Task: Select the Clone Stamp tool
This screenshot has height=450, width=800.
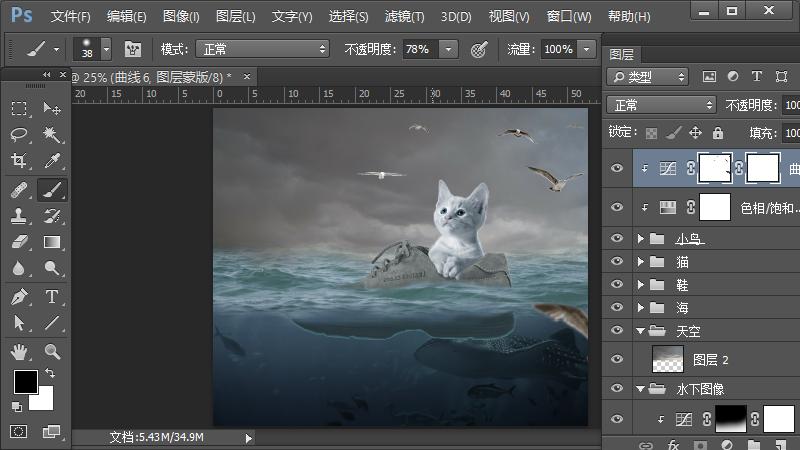Action: pos(19,216)
